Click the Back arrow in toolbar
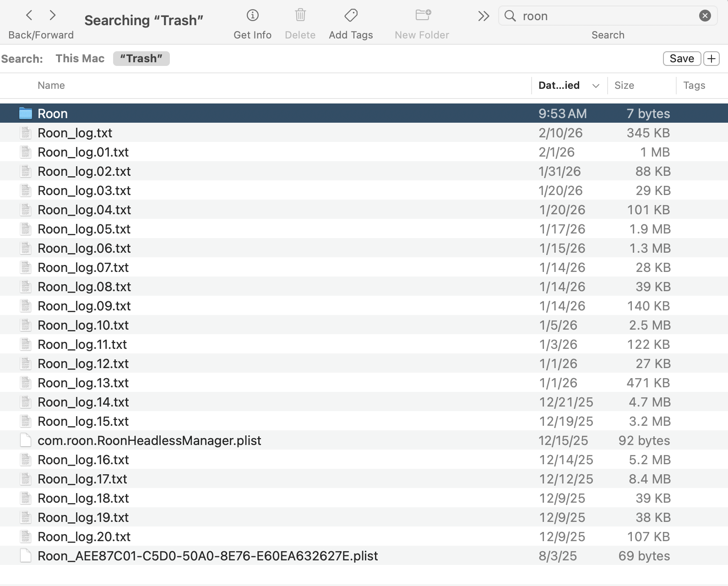The height and width of the screenshot is (586, 728). 29,16
